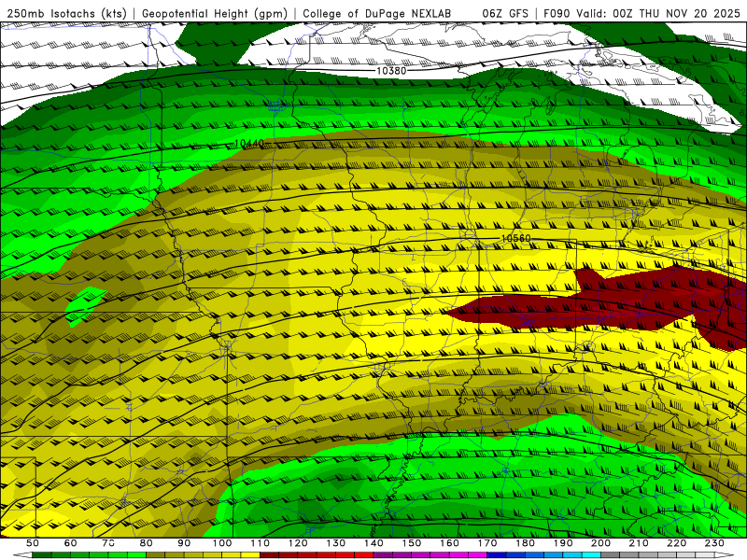
Task: Click the 10560 height contour label
Action: point(515,238)
